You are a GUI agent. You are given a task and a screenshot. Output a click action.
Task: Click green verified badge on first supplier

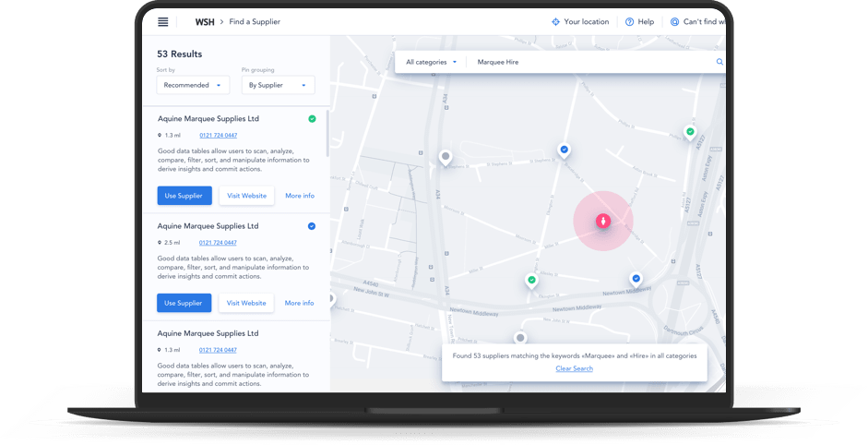point(312,119)
